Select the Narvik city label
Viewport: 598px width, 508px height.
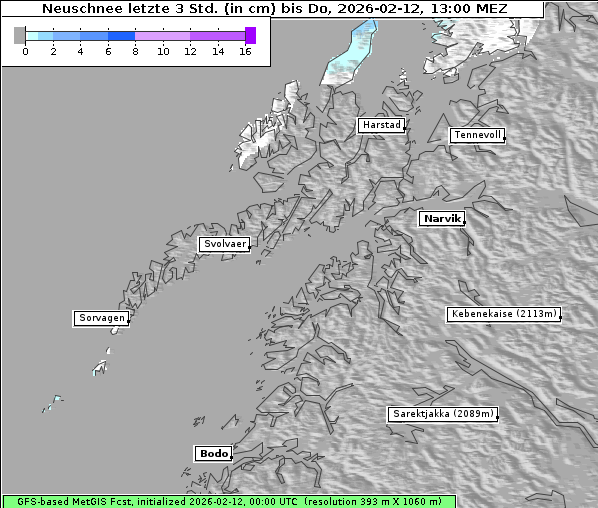pos(442,219)
